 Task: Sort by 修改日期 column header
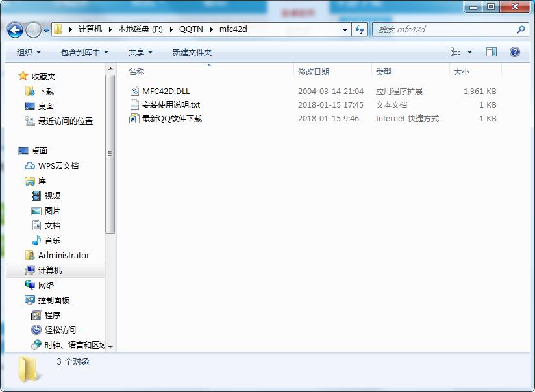point(313,71)
